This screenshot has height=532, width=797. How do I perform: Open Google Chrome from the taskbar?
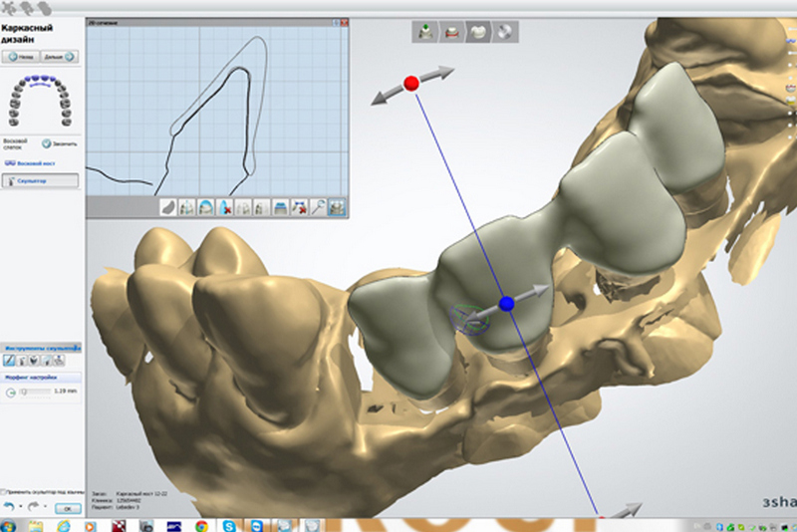coord(201,524)
